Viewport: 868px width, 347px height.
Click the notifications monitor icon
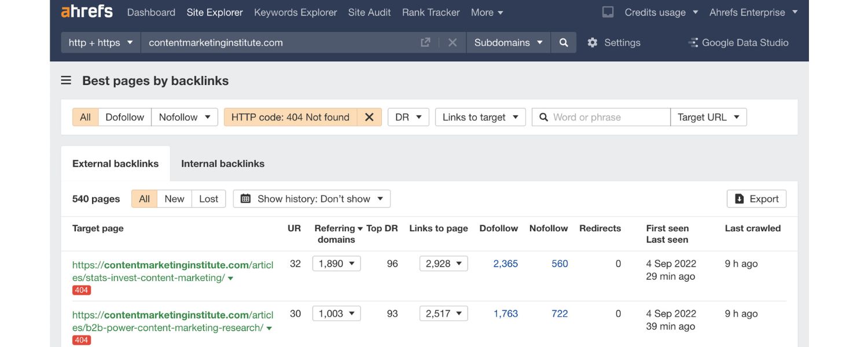tap(608, 12)
